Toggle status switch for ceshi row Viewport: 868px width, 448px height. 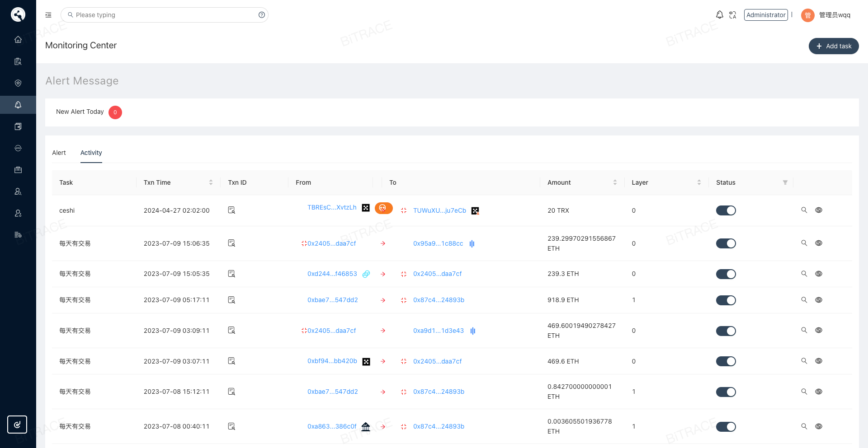pos(726,210)
